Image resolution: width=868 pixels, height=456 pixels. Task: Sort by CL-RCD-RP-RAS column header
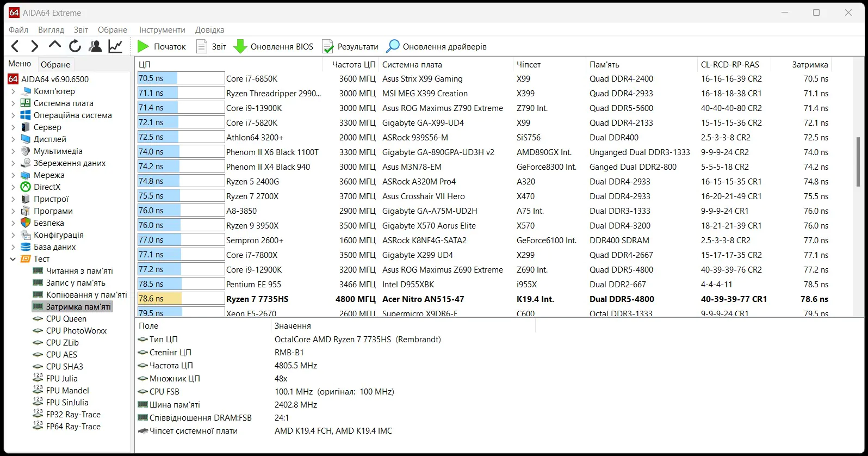[735, 64]
